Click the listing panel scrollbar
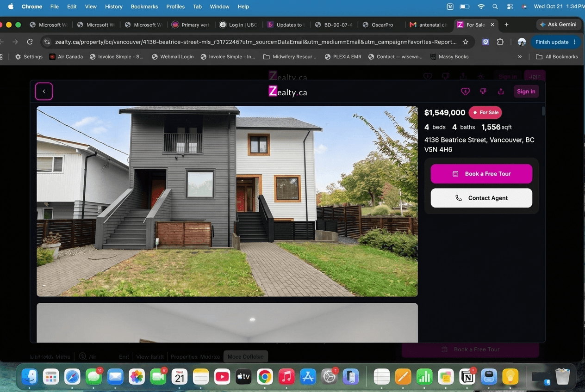Screen dimensions: 585x392 543,111
